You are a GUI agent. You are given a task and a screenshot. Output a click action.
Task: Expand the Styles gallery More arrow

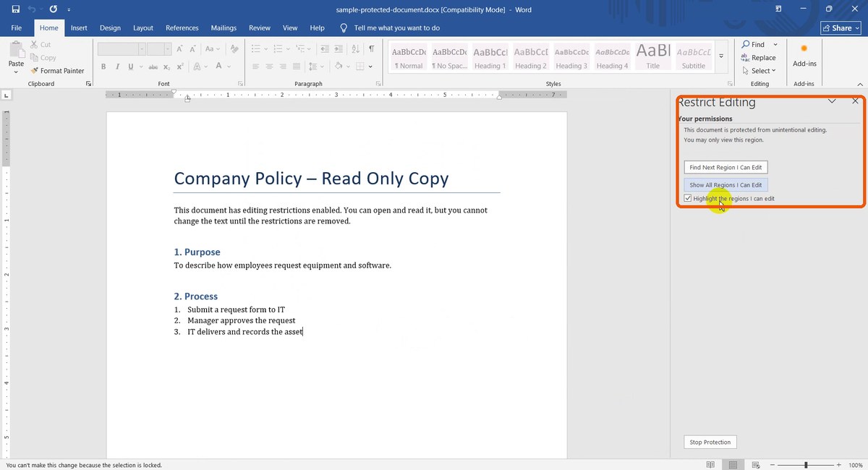[x=721, y=56]
